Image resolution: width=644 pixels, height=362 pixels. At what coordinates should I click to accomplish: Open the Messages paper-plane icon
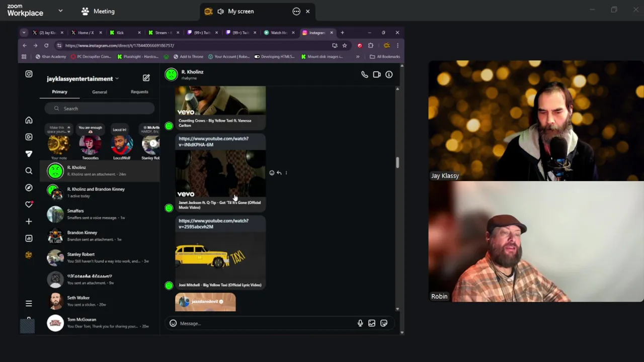pyautogui.click(x=29, y=154)
